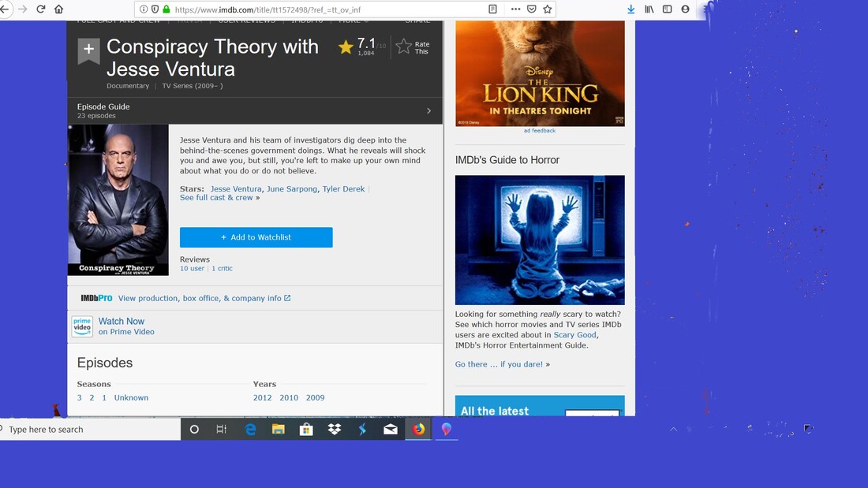
Task: Open Tyler Derek's cast page
Action: [x=343, y=188]
